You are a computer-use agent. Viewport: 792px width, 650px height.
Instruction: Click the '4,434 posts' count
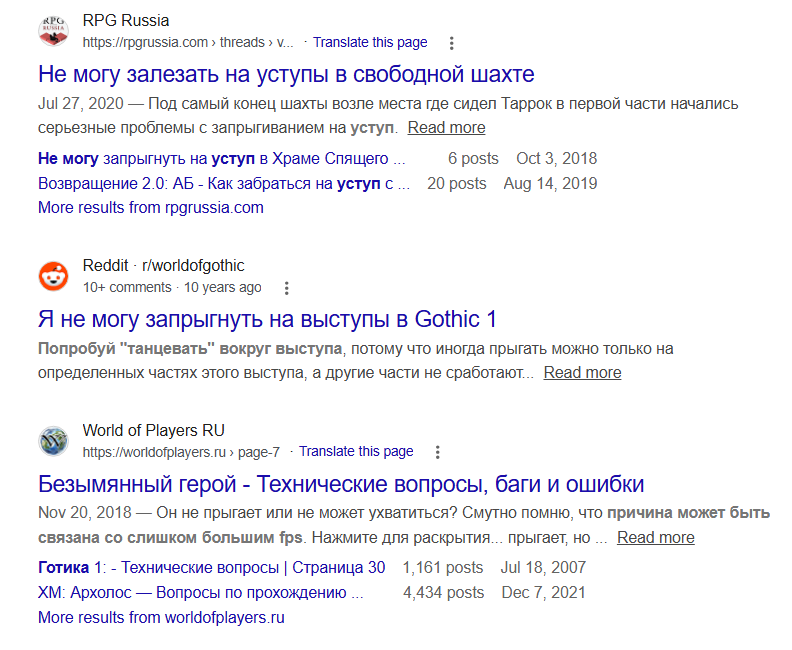pos(443,592)
